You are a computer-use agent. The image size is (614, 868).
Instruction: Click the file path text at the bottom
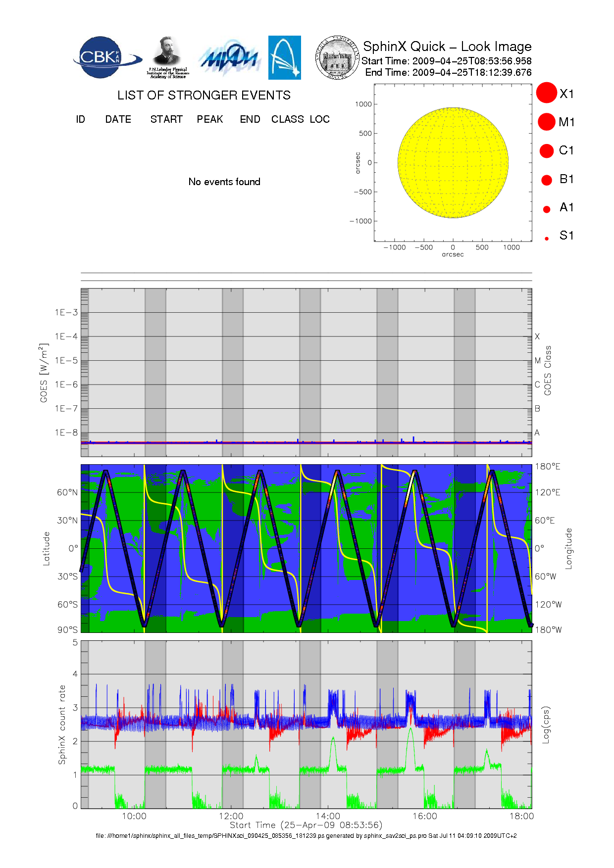[306, 836]
